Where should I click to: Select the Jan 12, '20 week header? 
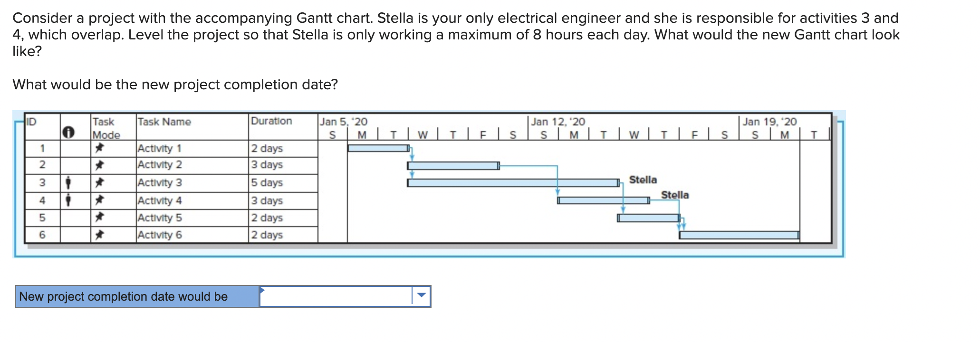(557, 121)
